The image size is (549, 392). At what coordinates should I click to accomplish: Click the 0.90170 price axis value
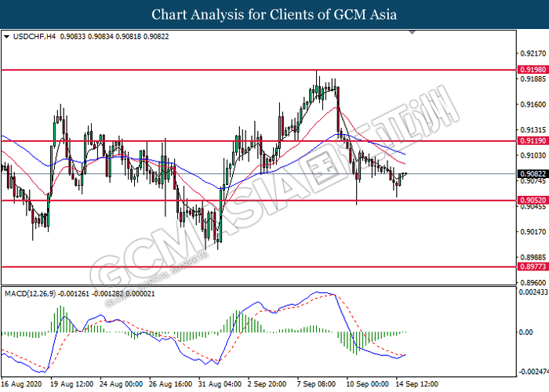pyautogui.click(x=533, y=232)
